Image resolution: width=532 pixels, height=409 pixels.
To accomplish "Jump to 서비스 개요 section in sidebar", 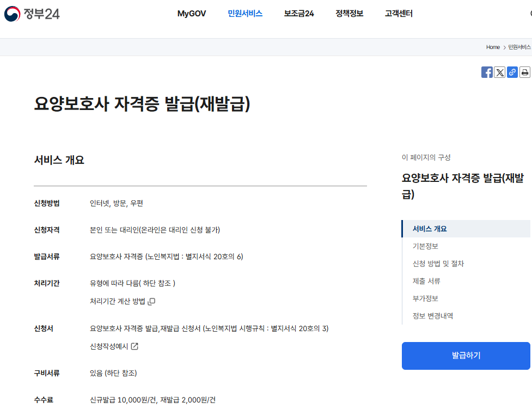I will pos(466,229).
